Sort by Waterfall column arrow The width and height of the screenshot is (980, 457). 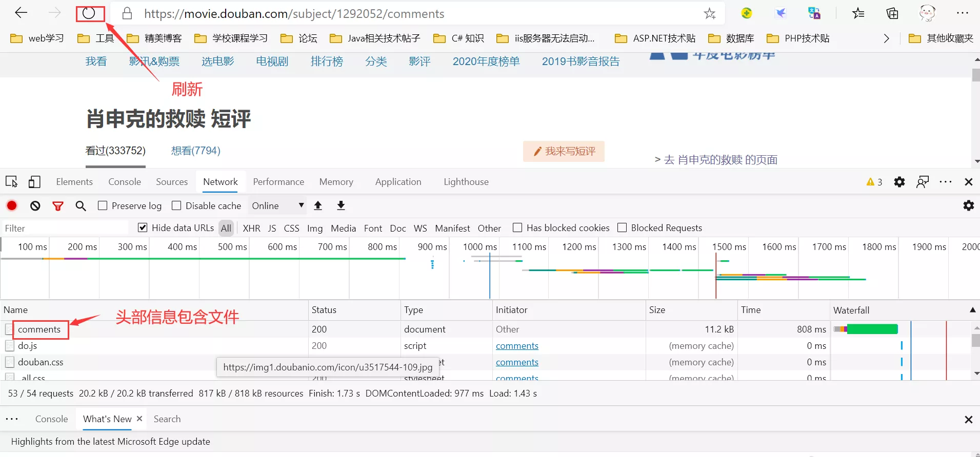[972, 310]
